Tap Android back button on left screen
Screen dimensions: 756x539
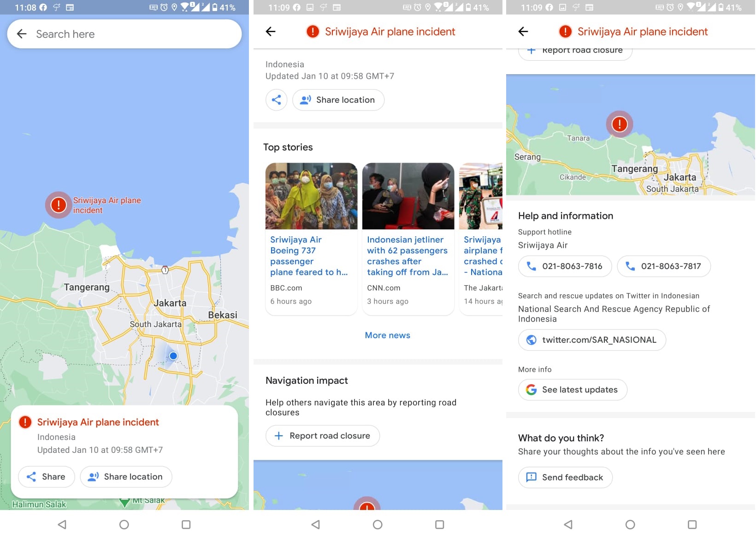[x=62, y=524]
